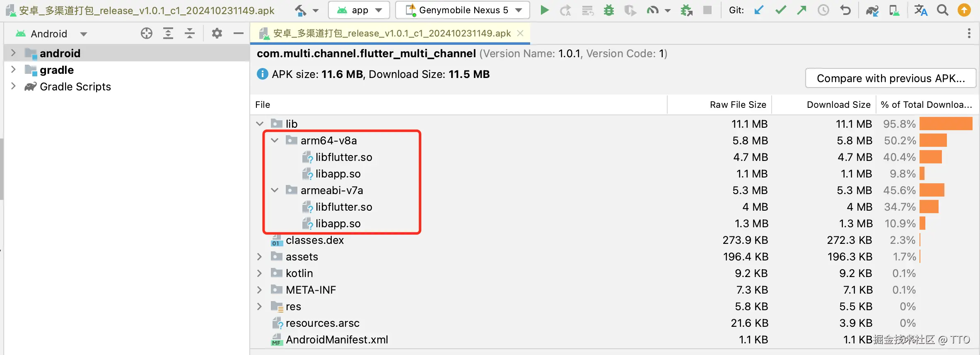This screenshot has width=980, height=355.
Task: Open Device Manager phone icon
Action: (x=894, y=10)
